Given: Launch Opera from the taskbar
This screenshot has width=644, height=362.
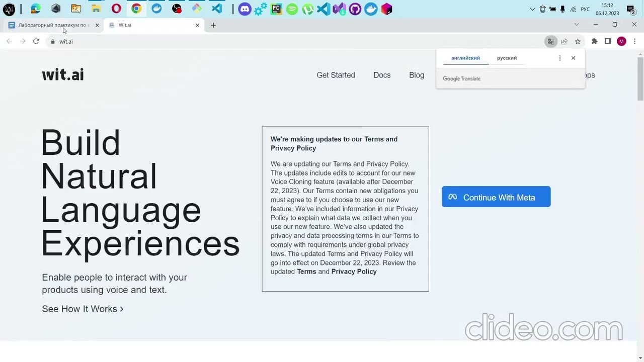Looking at the screenshot, I should click(116, 9).
